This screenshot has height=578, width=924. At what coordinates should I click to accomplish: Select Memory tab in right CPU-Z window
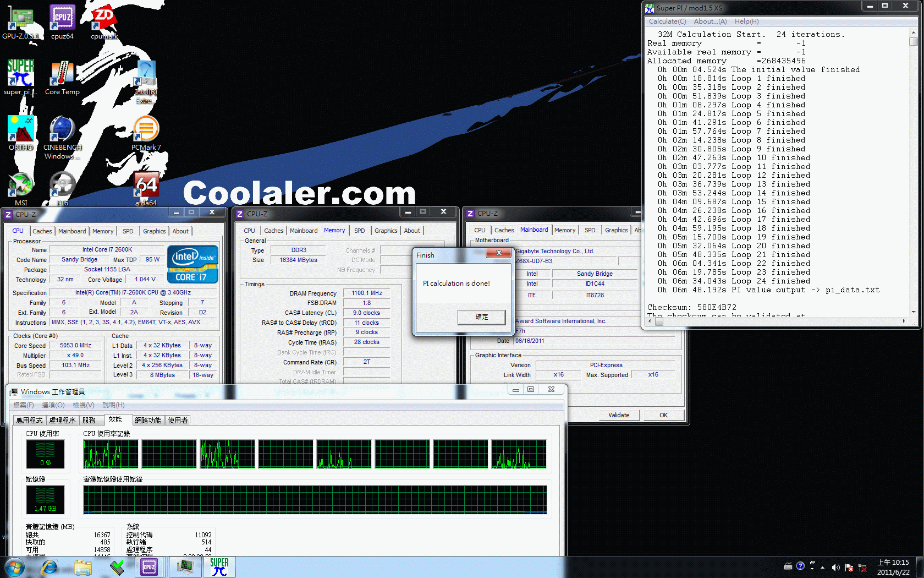(x=565, y=230)
